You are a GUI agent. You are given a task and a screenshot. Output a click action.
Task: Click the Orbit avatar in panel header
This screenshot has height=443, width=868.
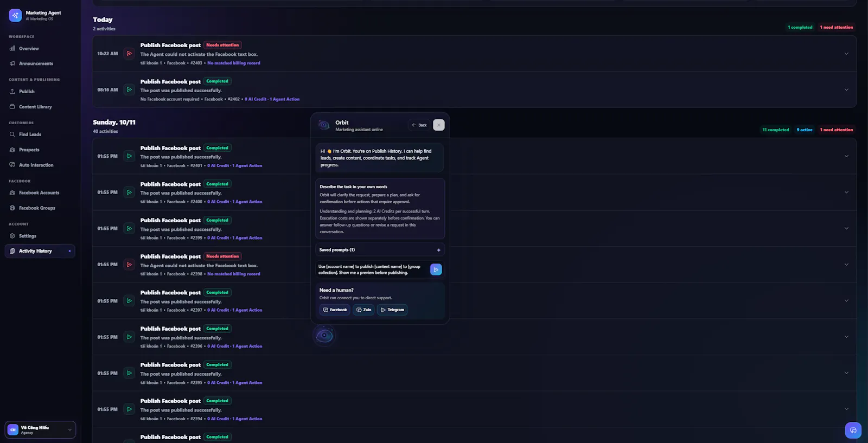click(x=324, y=125)
